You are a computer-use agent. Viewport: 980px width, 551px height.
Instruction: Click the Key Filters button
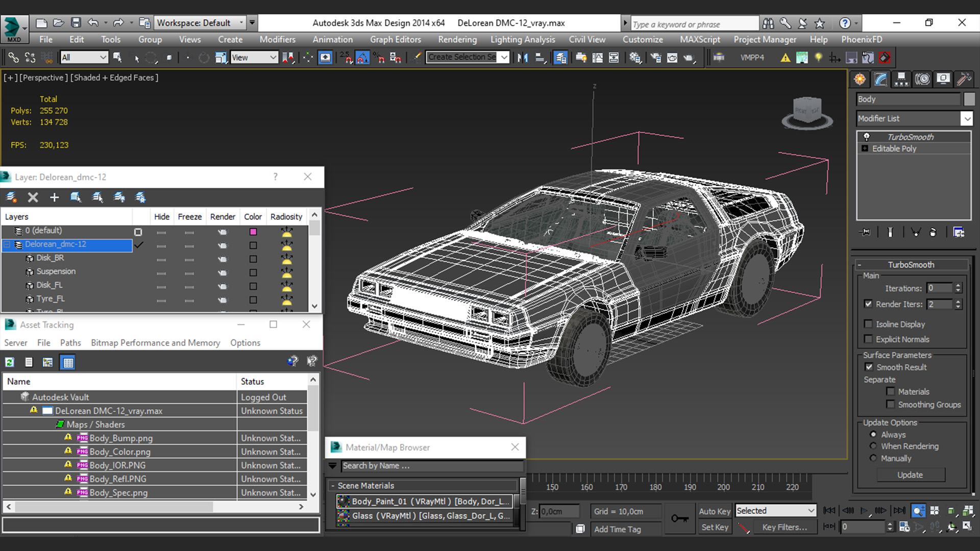(784, 527)
